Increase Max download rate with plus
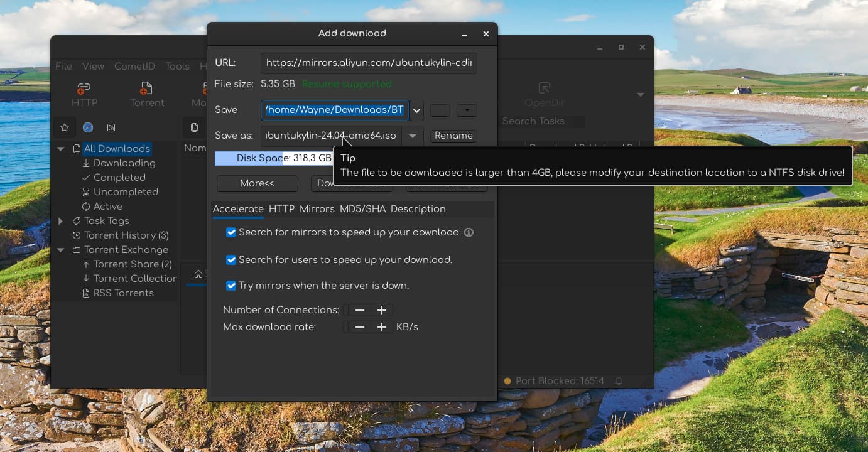 [x=382, y=327]
